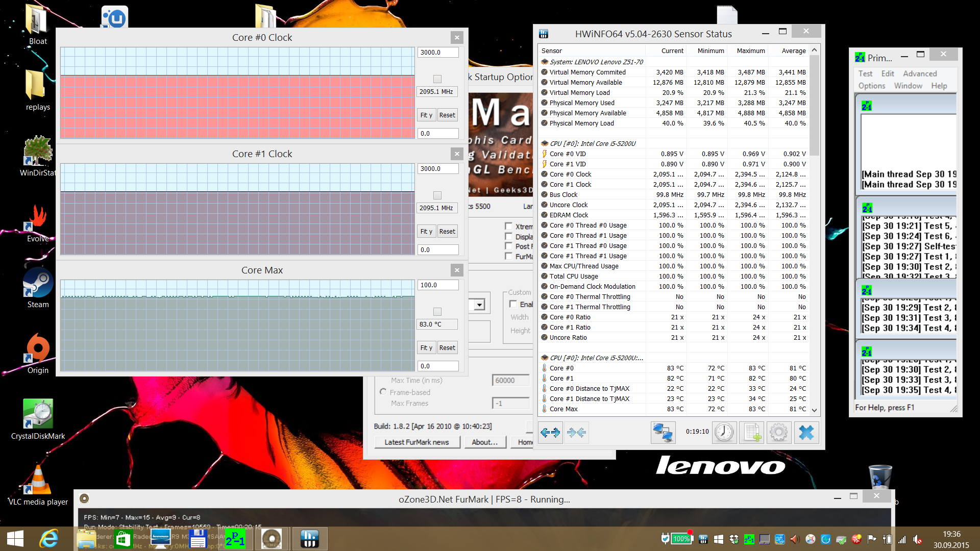Image resolution: width=980 pixels, height=551 pixels.
Task: Open Windows Store from the taskbar
Action: coord(123,539)
